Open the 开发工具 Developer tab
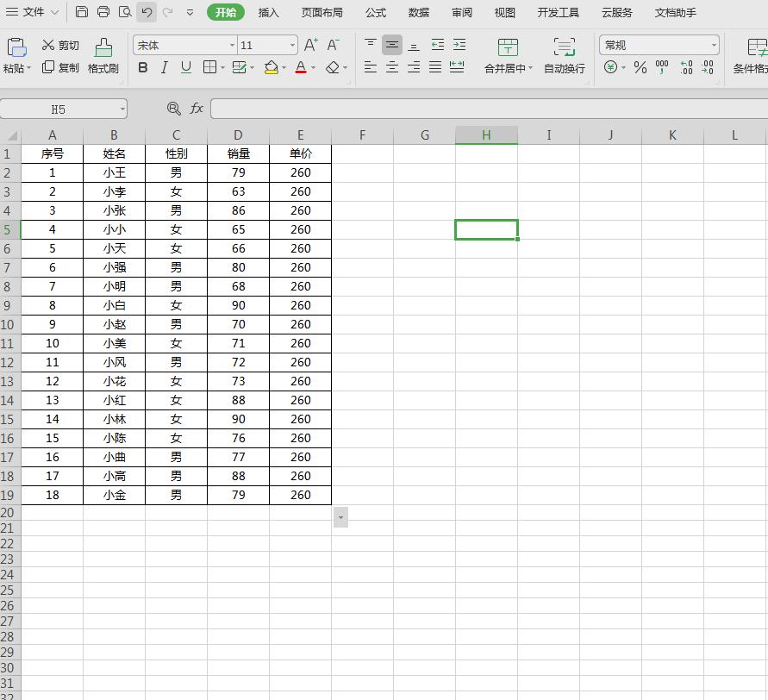The width and height of the screenshot is (768, 700). pos(559,12)
